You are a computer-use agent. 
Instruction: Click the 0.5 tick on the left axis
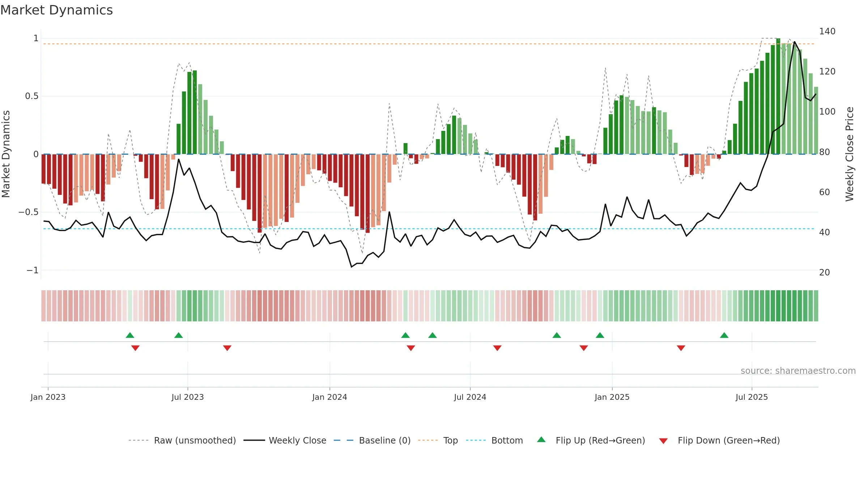click(32, 96)
